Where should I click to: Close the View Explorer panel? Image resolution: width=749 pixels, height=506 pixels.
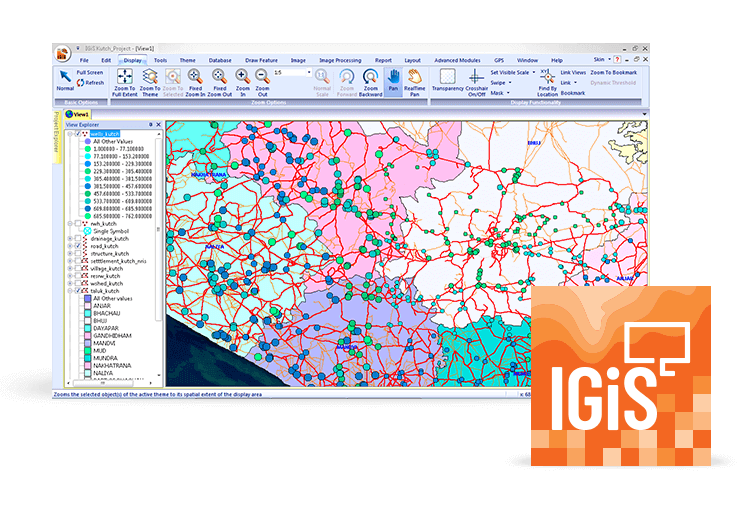coord(159,125)
